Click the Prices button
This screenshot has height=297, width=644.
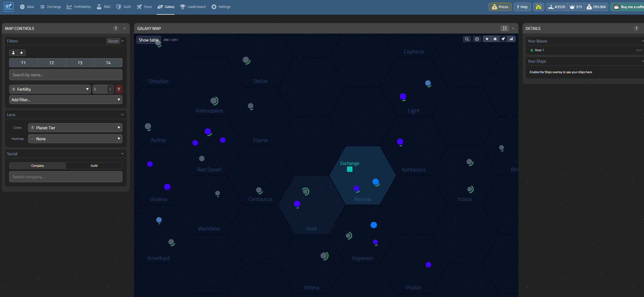coord(500,7)
